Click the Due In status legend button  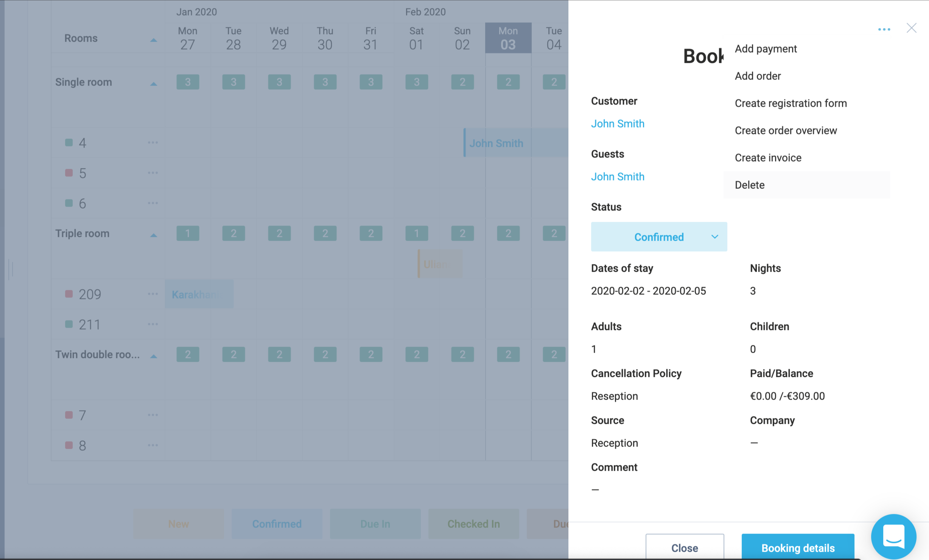tap(375, 524)
